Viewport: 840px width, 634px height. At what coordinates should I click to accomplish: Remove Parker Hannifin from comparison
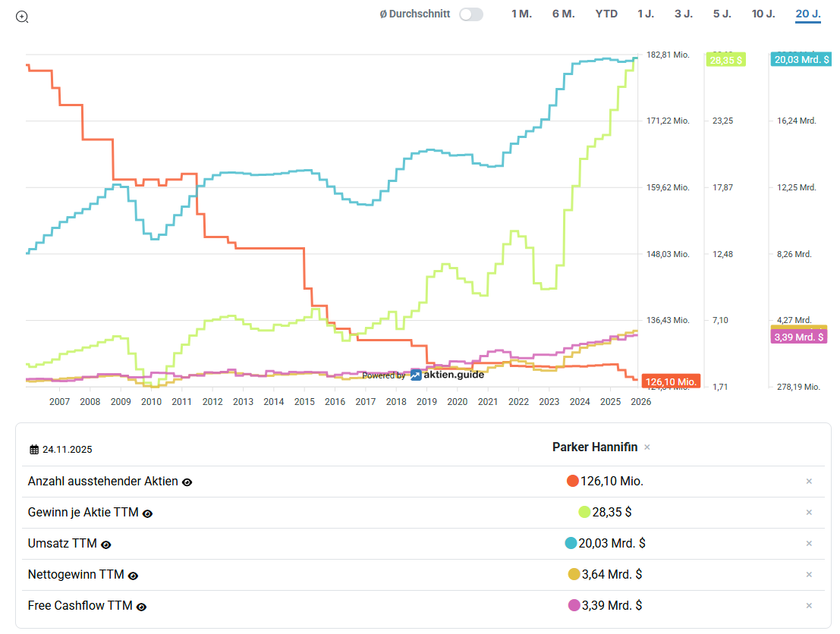pyautogui.click(x=647, y=447)
